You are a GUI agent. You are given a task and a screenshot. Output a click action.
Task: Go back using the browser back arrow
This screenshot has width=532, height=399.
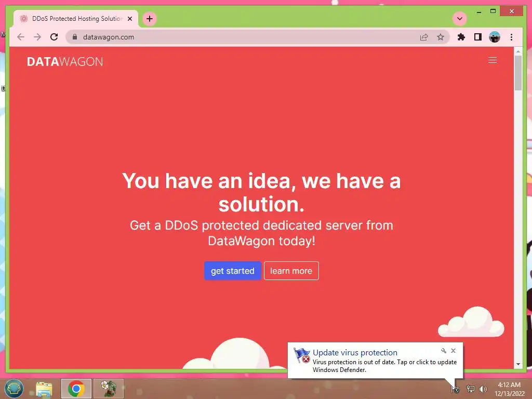pos(21,37)
